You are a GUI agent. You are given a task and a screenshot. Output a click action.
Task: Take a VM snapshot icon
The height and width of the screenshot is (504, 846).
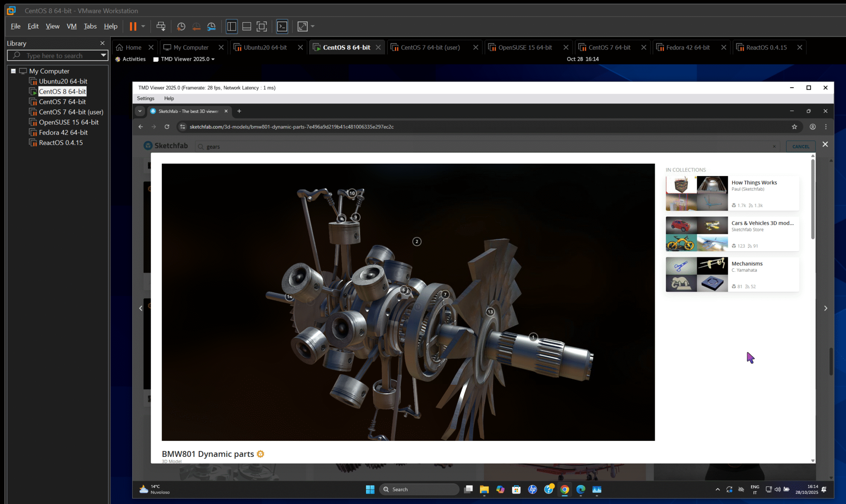pyautogui.click(x=181, y=26)
